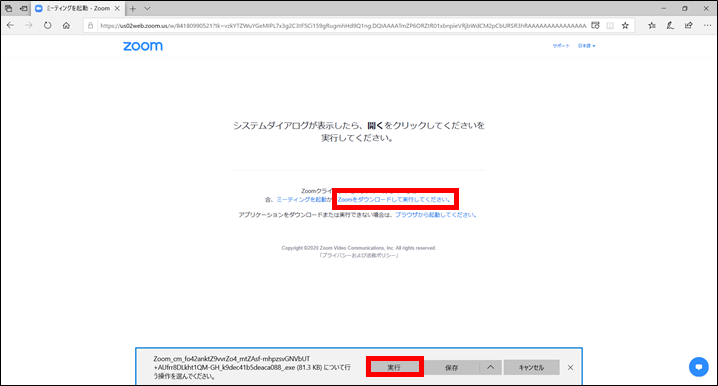The width and height of the screenshot is (718, 386).
Task: Open the プライバシーおよび法務ポリシー link
Action: (x=359, y=256)
